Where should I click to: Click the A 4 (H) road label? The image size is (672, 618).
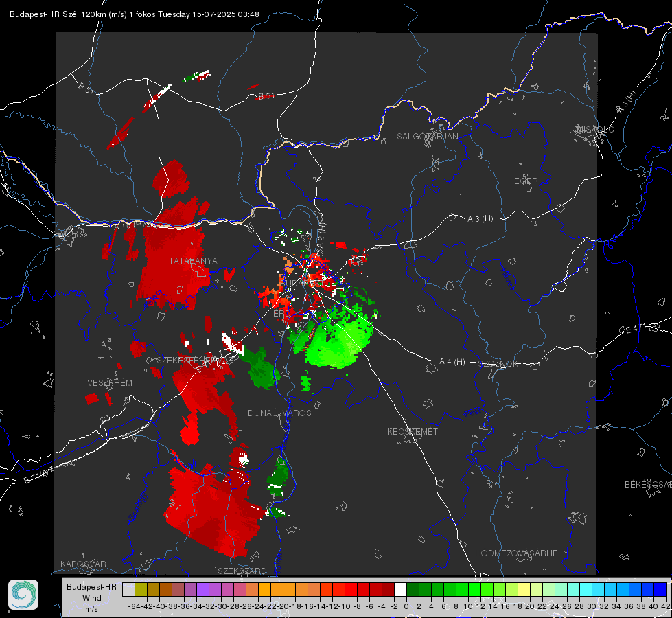[452, 362]
